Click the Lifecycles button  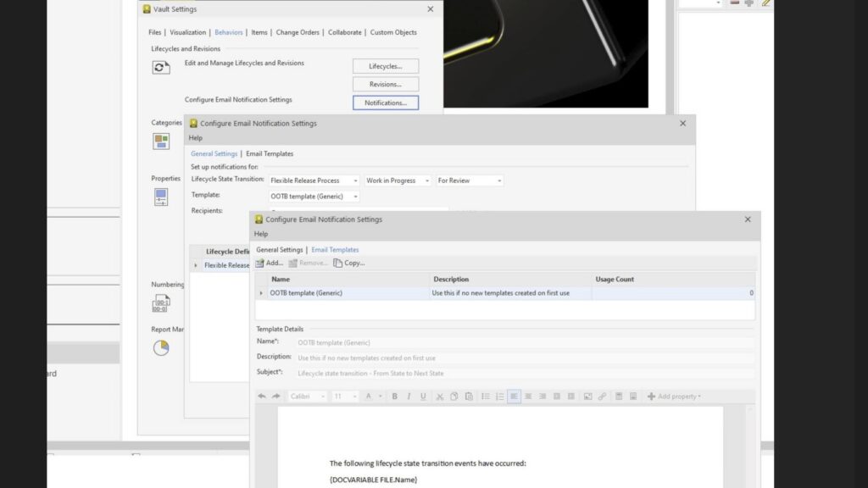point(386,65)
